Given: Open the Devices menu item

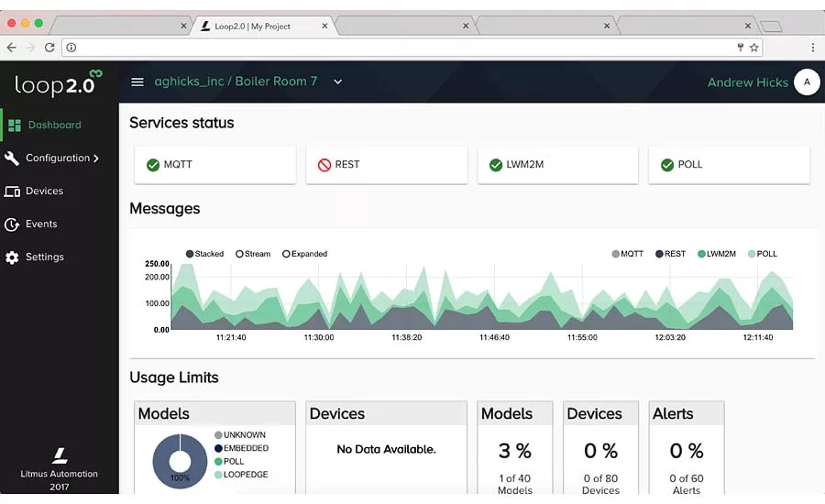Looking at the screenshot, I should tap(60, 191).
